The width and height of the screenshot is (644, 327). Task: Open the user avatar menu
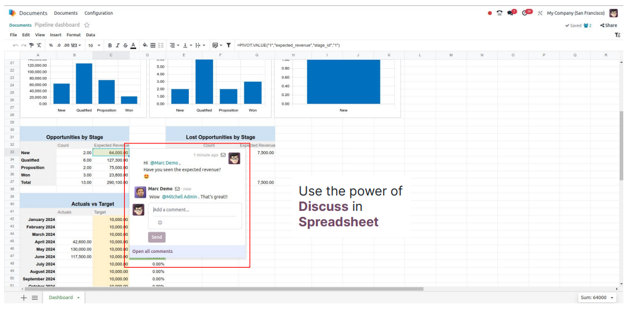[x=613, y=13]
